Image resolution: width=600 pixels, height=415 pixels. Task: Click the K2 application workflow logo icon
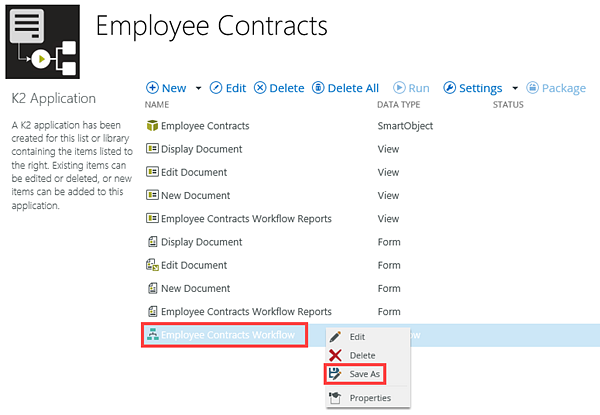coord(42,42)
